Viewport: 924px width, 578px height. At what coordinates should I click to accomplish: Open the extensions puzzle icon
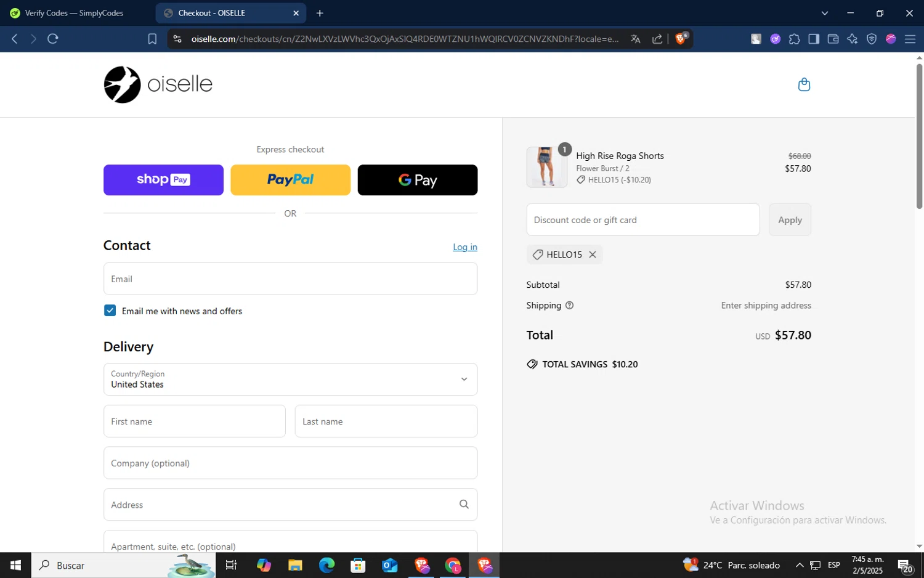click(795, 39)
